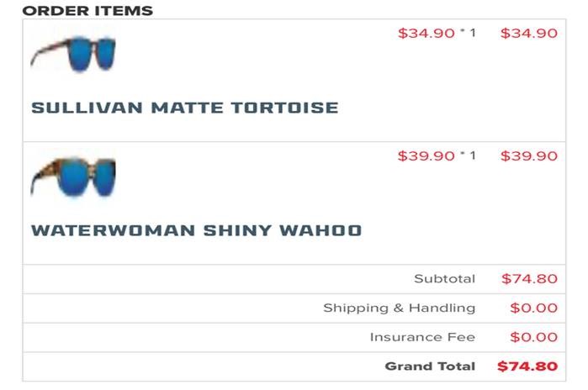The height and width of the screenshot is (390, 588).
Task: Click the quantity 1 beside Waterwoman's unit price
Action: [473, 155]
